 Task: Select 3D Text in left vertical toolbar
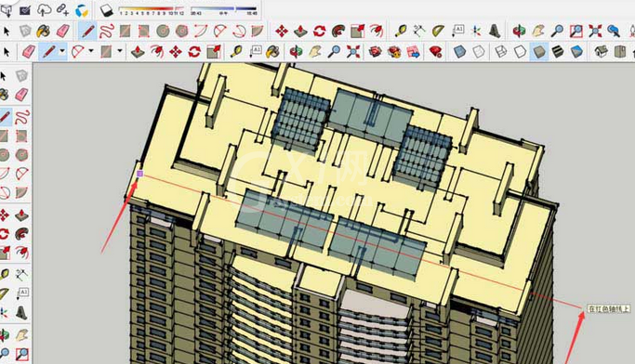(22, 313)
